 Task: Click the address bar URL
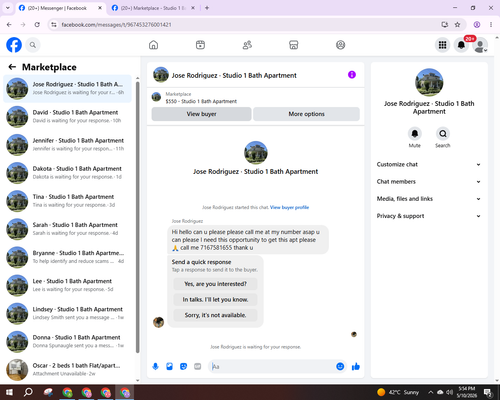(116, 25)
